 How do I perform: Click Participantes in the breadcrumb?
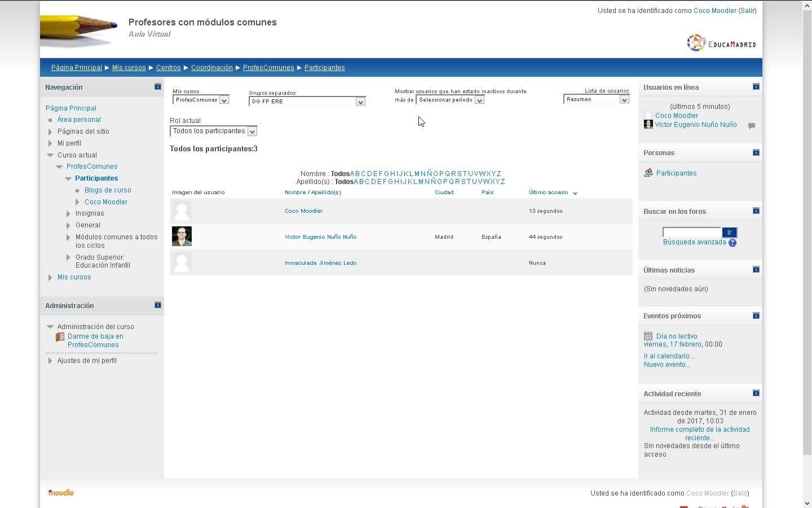pyautogui.click(x=325, y=68)
